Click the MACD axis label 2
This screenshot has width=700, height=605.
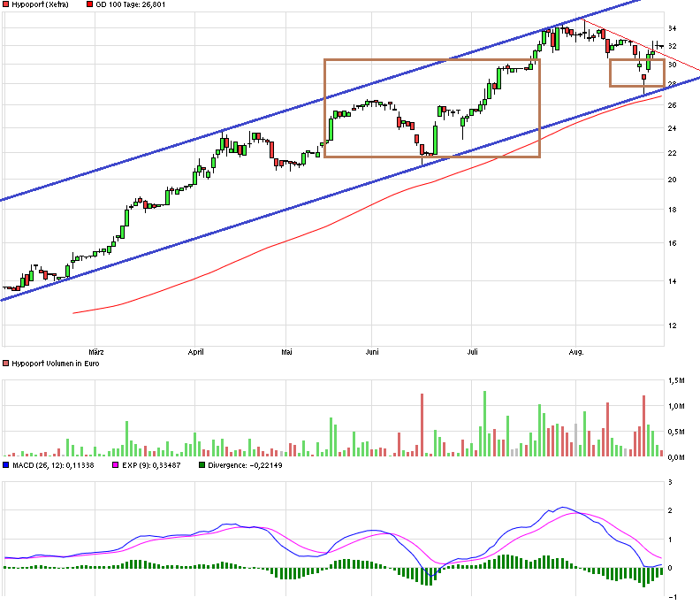(670, 510)
